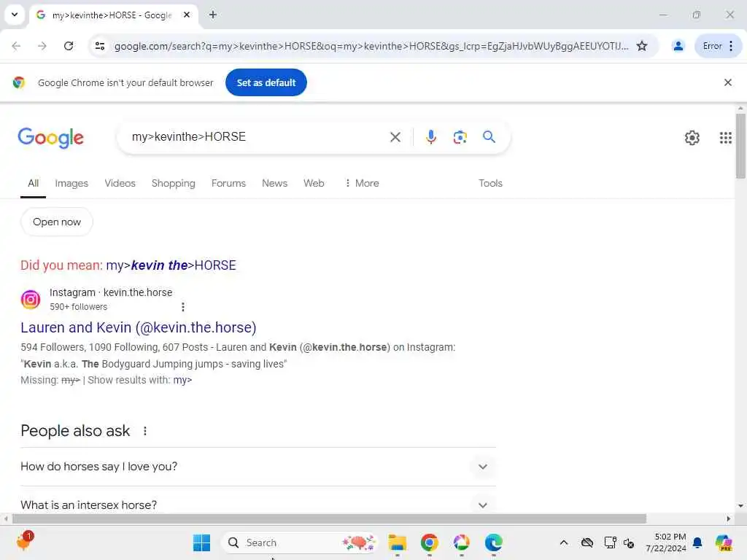Open People also ask options menu
This screenshot has width=747, height=560.
(x=145, y=431)
